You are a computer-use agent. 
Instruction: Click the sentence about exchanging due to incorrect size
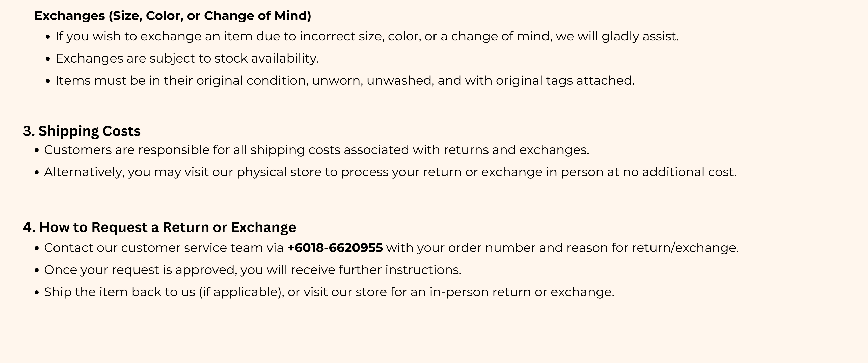[x=367, y=36]
